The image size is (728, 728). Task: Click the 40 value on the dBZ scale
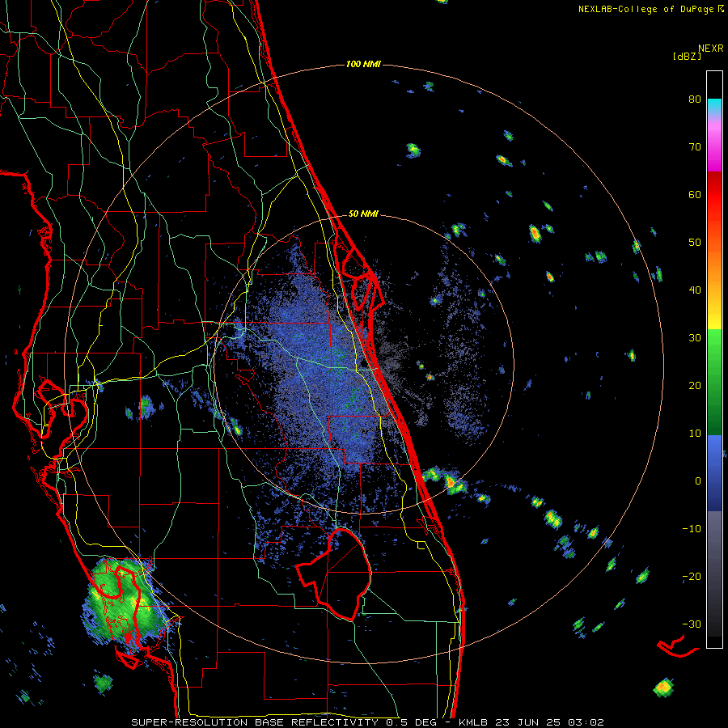click(695, 290)
